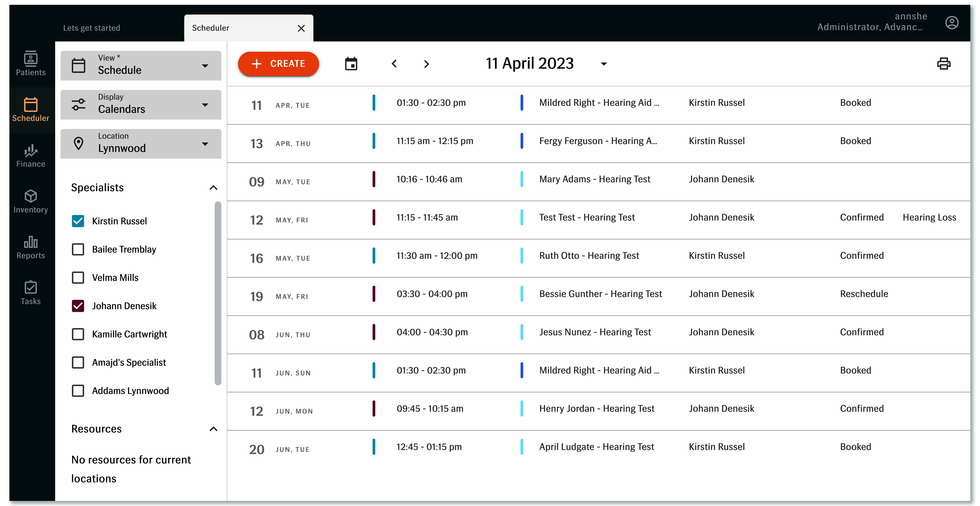Go to Inventory from the sidebar
This screenshot has width=980, height=506.
click(x=30, y=202)
